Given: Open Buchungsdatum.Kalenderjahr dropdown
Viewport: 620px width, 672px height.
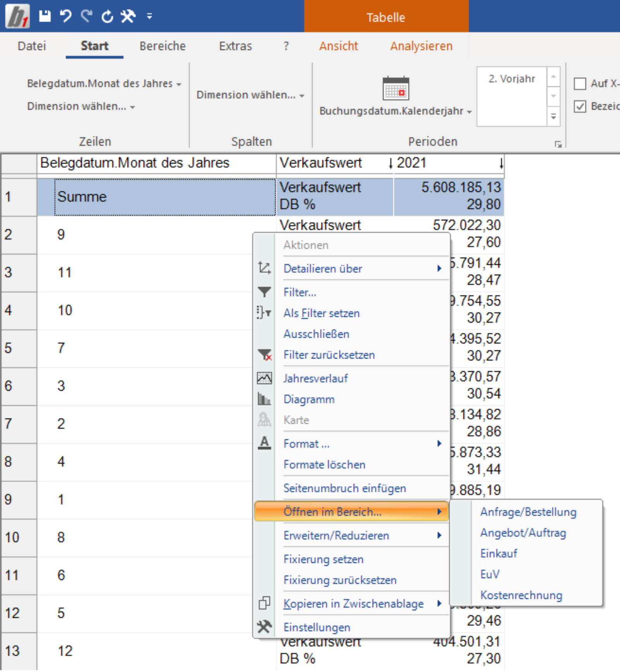Looking at the screenshot, I should pos(396,111).
